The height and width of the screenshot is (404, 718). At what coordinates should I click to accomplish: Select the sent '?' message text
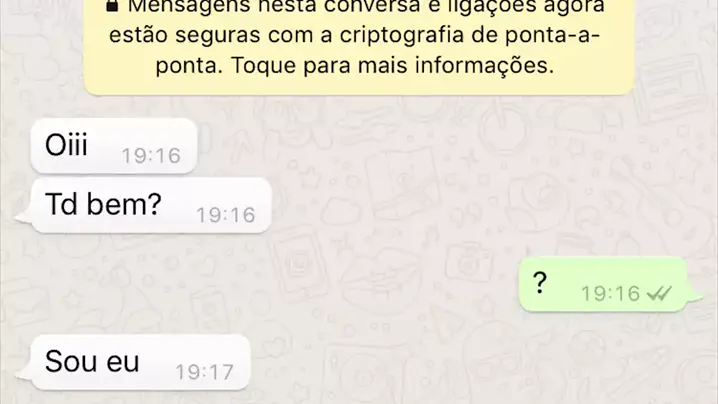[x=540, y=283]
